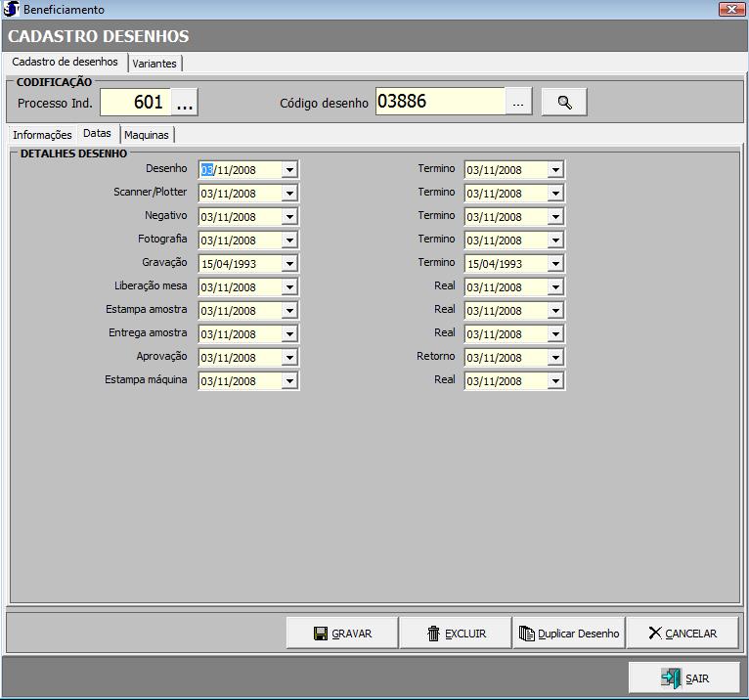Open the Processo Ind. ellipsis lookup button
The height and width of the screenshot is (700, 749).
click(186, 102)
